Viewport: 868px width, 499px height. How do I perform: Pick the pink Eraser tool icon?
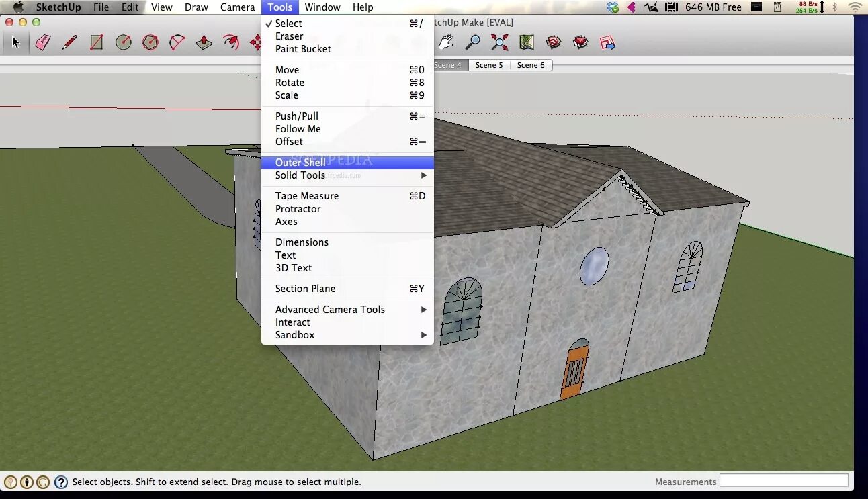tap(43, 43)
